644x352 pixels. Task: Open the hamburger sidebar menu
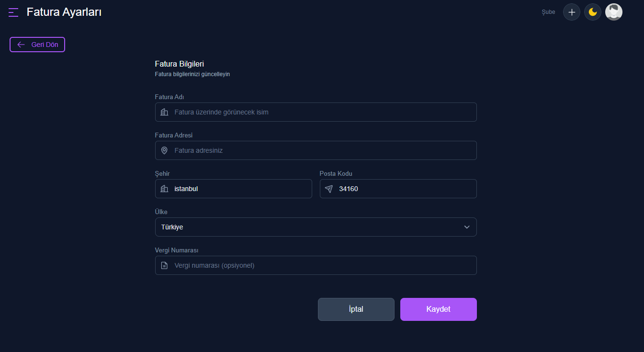tap(13, 12)
